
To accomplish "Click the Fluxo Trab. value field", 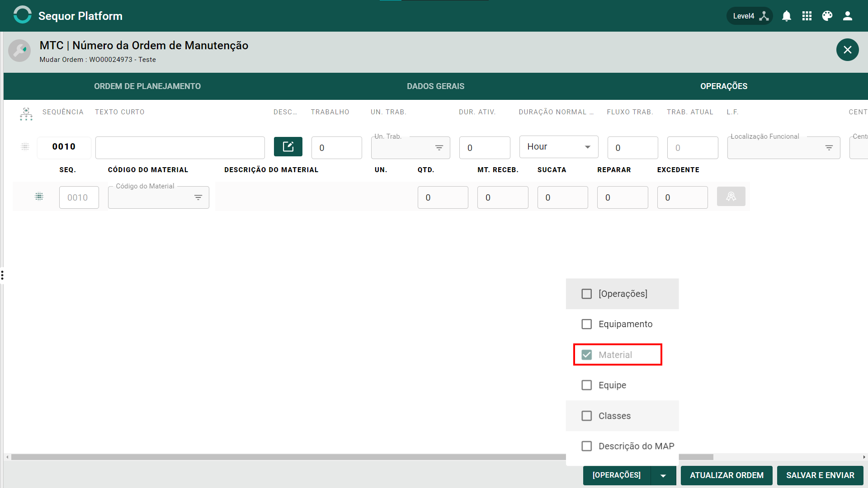I will pyautogui.click(x=633, y=148).
